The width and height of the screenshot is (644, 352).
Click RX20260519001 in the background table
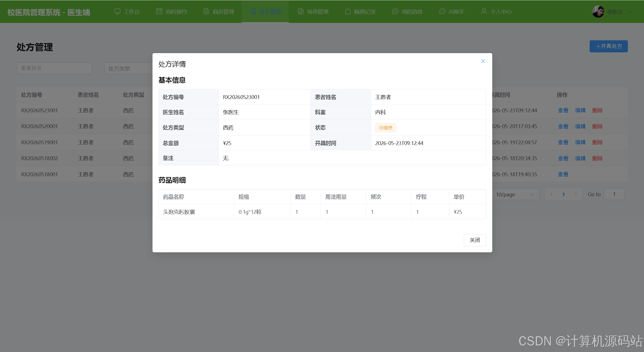pyautogui.click(x=40, y=142)
